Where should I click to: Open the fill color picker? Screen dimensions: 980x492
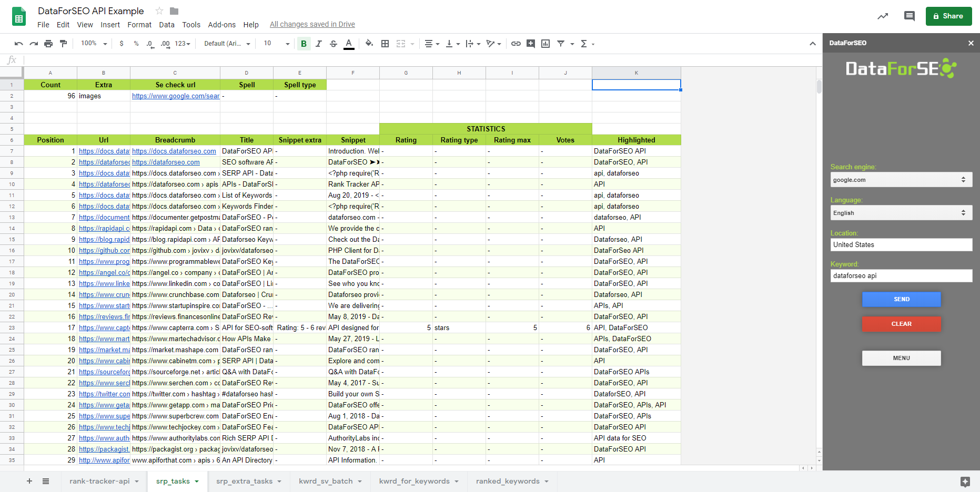click(369, 44)
